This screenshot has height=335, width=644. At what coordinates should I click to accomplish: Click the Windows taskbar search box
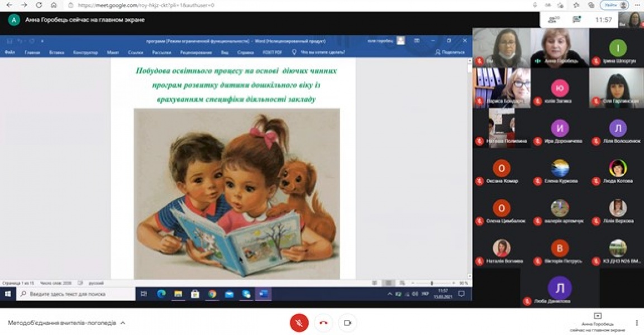coord(75,294)
